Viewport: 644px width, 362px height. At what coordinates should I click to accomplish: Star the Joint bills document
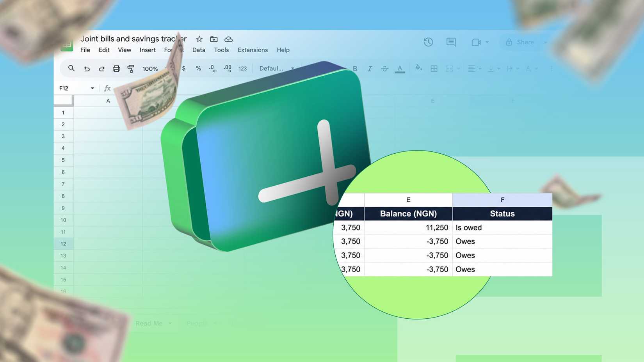pyautogui.click(x=199, y=39)
